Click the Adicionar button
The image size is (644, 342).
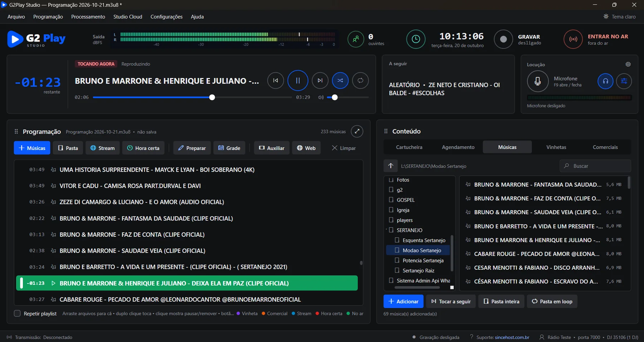click(x=403, y=302)
